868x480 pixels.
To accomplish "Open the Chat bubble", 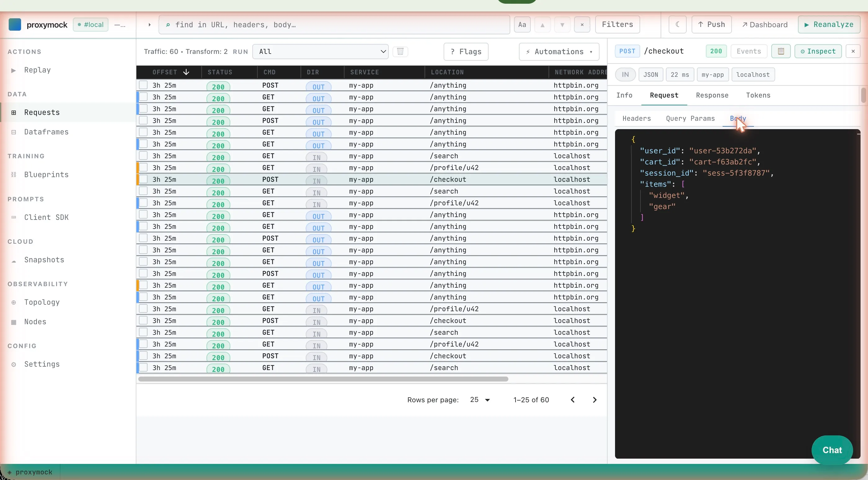I will tap(832, 450).
